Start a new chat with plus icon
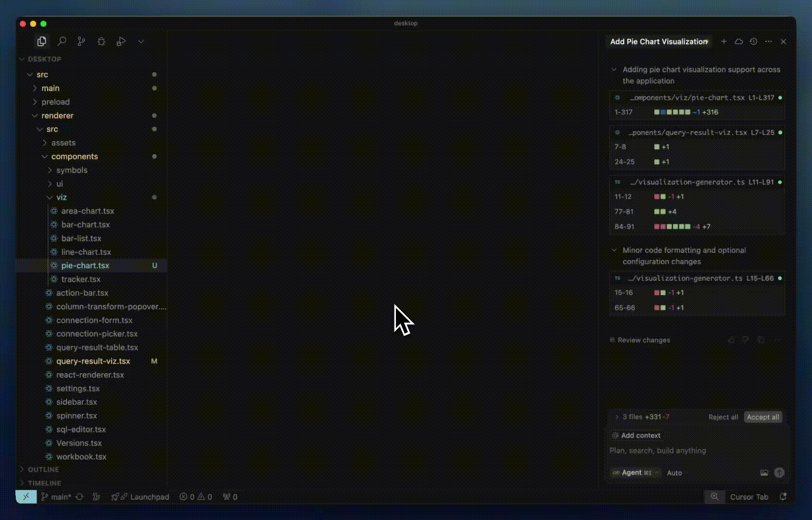The image size is (812, 520). [723, 41]
